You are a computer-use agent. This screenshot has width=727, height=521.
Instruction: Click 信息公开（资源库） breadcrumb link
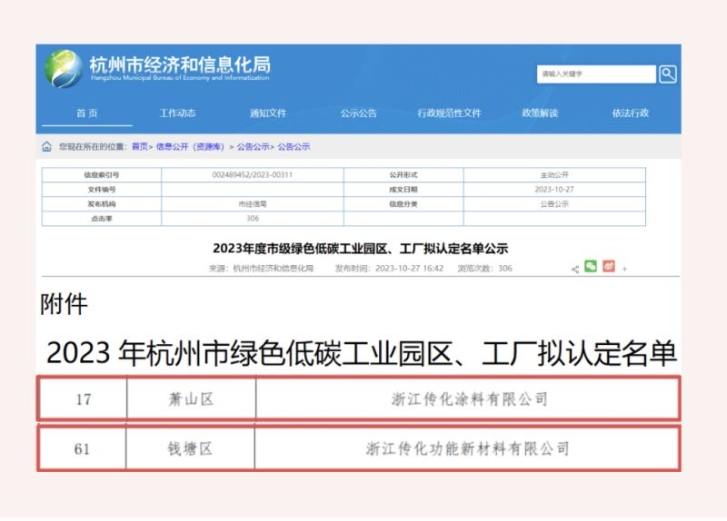pos(191,147)
